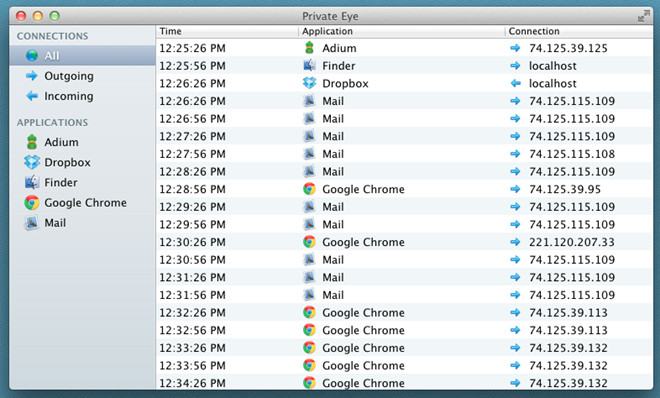660x398 pixels.
Task: Click localhost in the Finder row
Action: 553,66
